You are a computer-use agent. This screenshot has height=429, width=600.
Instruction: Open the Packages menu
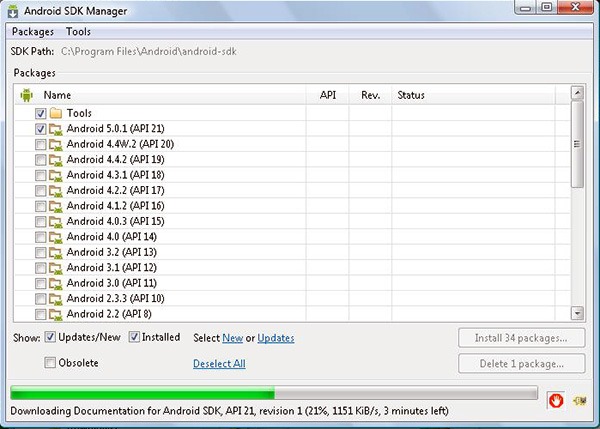[33, 32]
